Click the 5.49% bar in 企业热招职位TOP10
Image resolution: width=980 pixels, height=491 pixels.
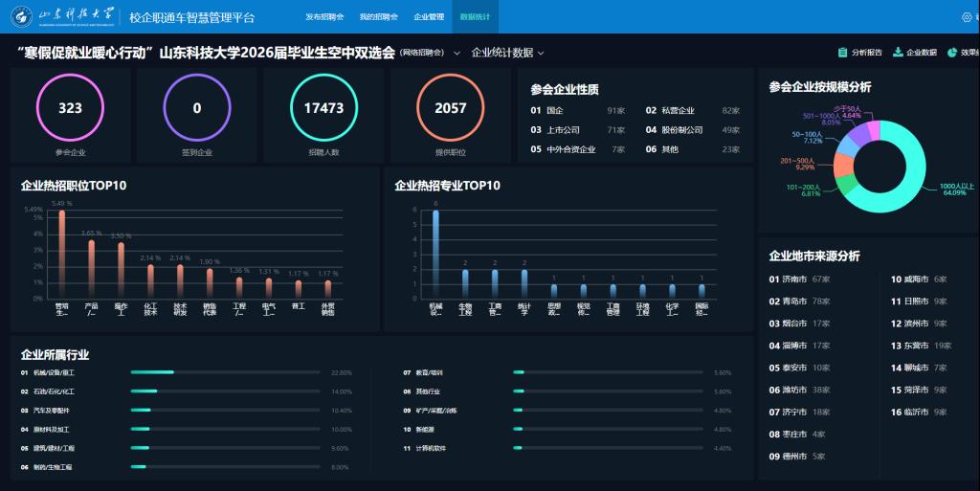tap(62, 254)
